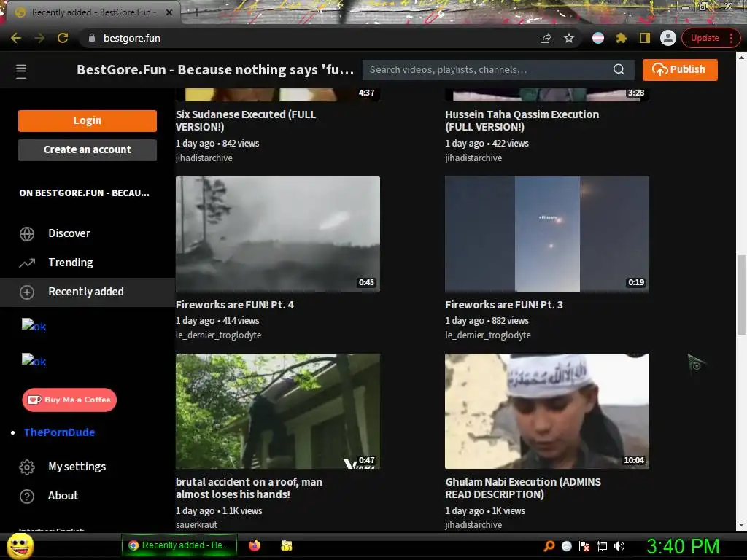
Task: Toggle the browser side panel icon
Action: (645, 38)
